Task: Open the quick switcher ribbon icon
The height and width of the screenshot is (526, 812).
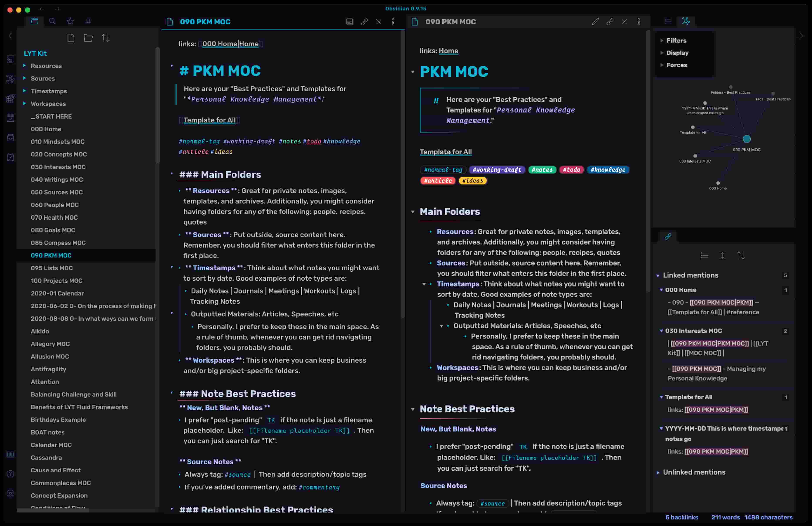Action: pyautogui.click(x=11, y=59)
